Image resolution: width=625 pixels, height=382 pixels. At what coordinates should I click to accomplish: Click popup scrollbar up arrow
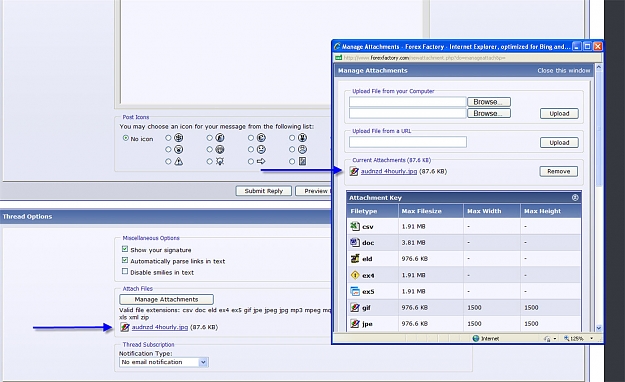click(x=599, y=68)
